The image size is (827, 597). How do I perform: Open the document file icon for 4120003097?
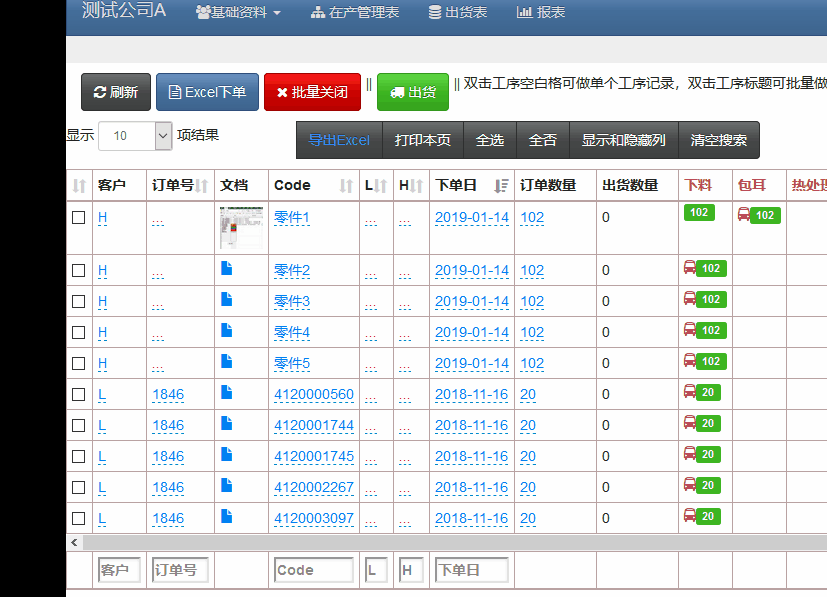[226, 516]
